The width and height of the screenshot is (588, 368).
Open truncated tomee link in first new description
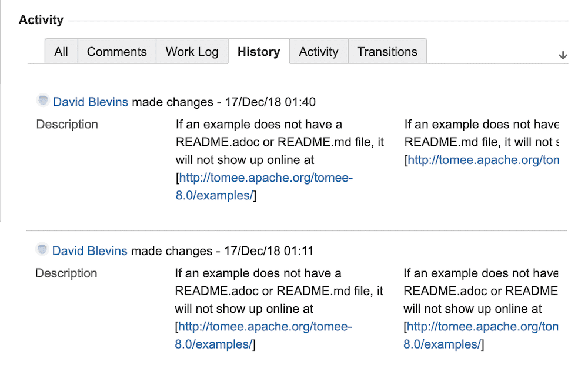(x=483, y=160)
